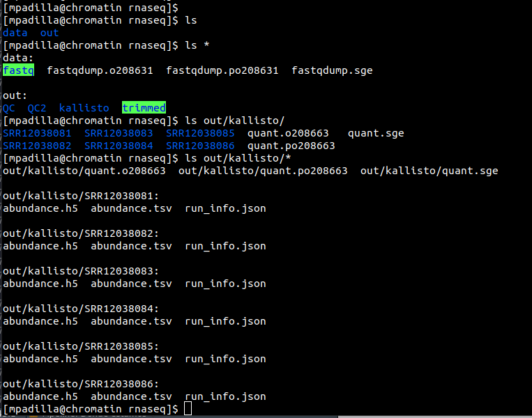This screenshot has height=418, width=532.
Task: Click abundance.tsv listed under SRR12038082
Action: (131, 246)
